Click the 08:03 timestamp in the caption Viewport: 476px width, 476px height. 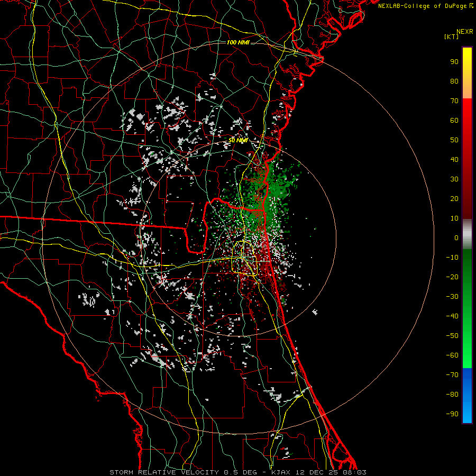click(355, 472)
